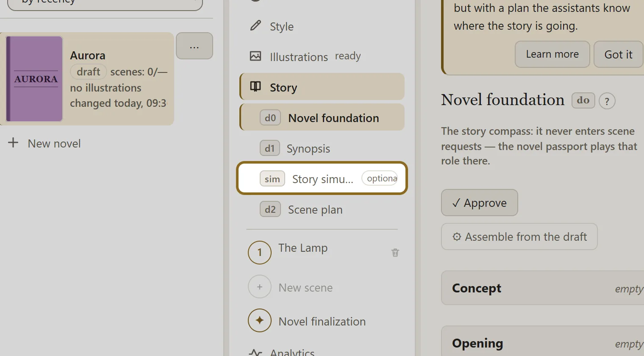
Task: Click the d0 badge in sidebar
Action: point(270,118)
